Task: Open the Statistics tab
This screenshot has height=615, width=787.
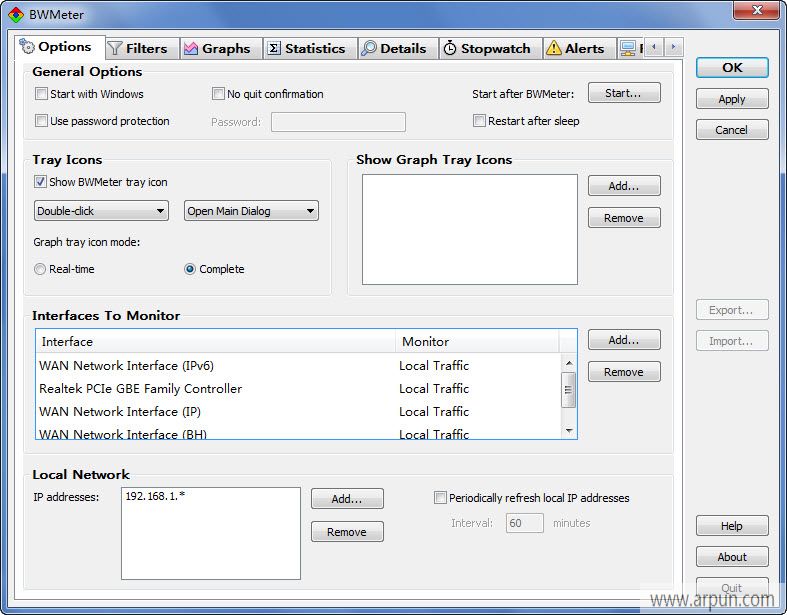Action: coord(310,49)
